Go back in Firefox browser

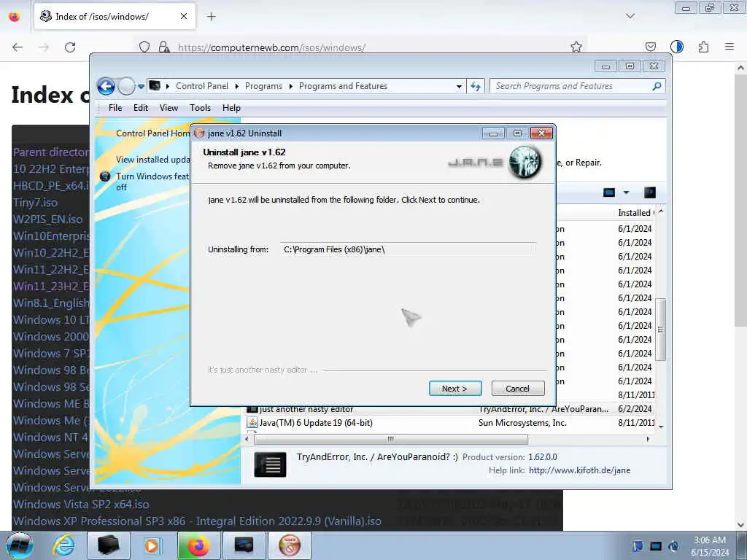tap(18, 47)
